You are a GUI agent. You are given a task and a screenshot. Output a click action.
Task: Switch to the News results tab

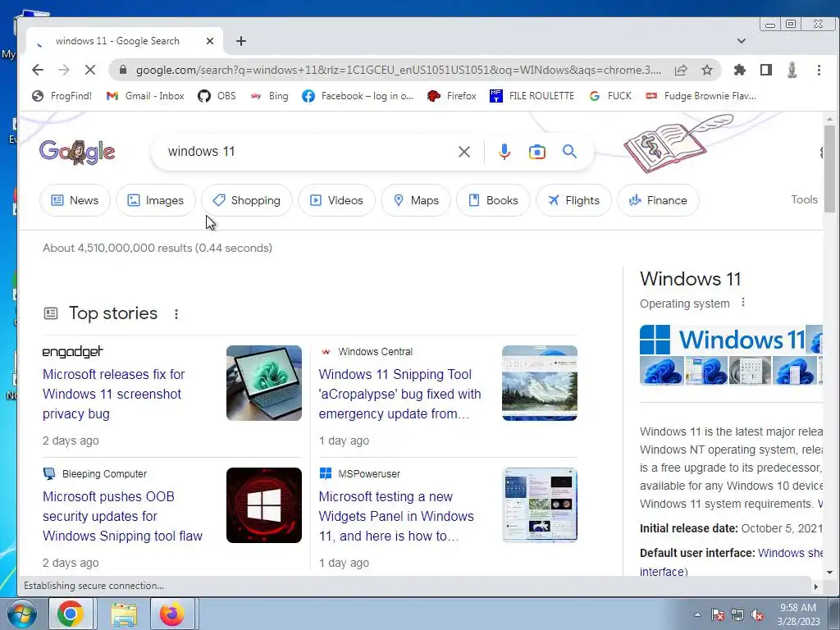pos(75,200)
